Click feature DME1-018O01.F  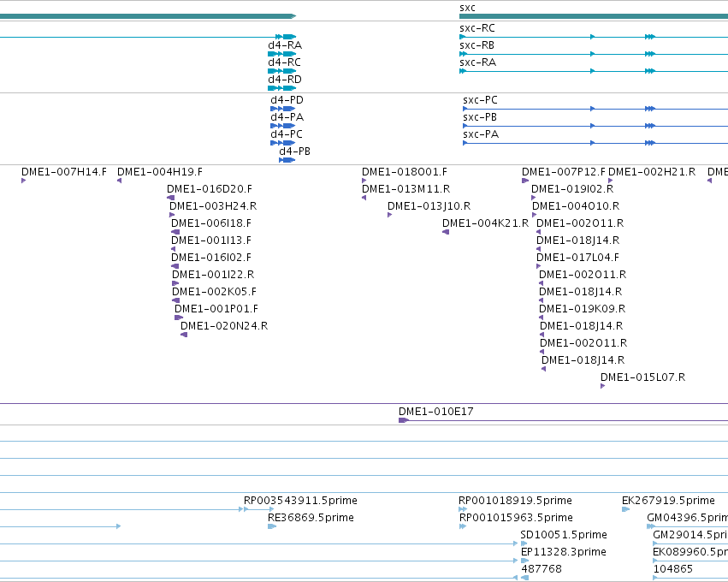click(x=405, y=172)
